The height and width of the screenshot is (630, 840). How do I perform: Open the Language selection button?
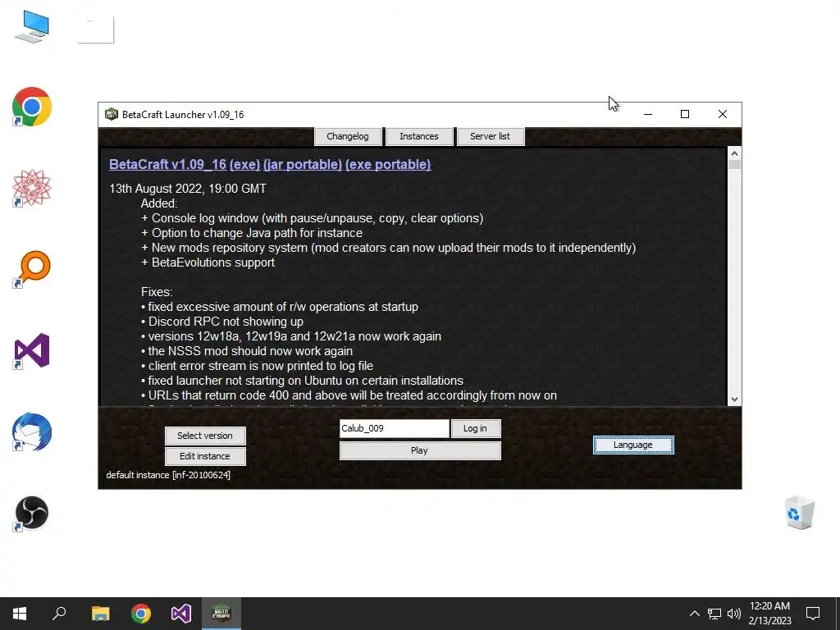point(633,445)
